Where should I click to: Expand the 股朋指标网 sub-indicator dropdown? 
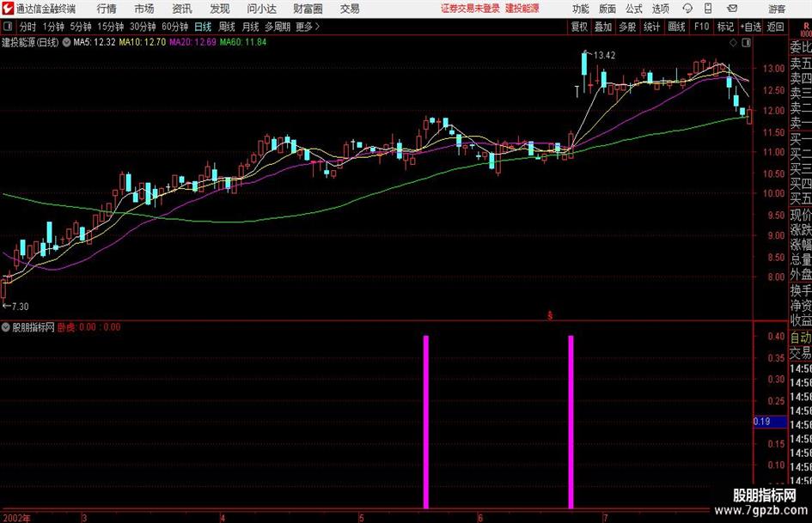pos(6,327)
